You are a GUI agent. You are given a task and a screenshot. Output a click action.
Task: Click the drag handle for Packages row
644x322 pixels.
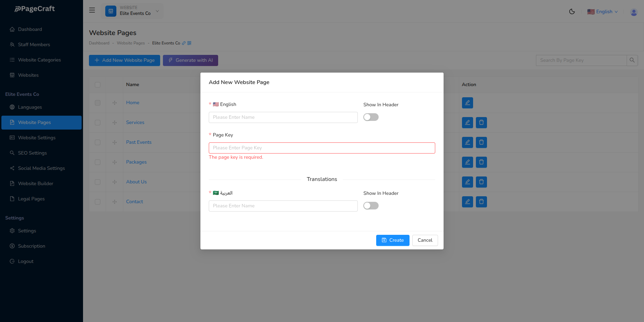click(115, 162)
